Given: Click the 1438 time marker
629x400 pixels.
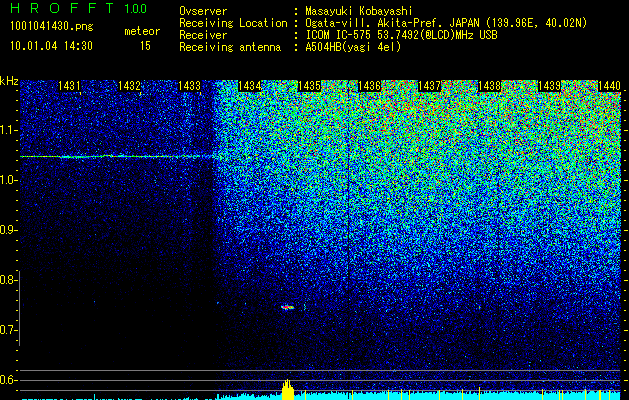Looking at the screenshot, I should coord(489,86).
